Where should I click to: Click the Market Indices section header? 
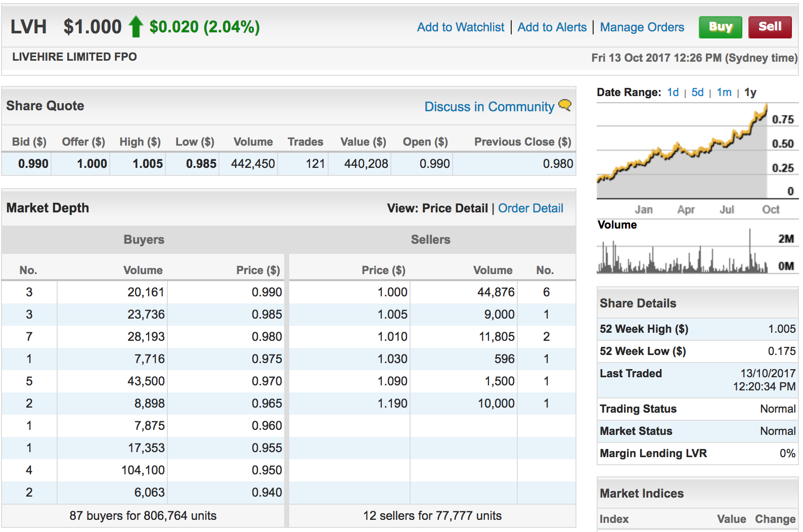click(x=642, y=494)
